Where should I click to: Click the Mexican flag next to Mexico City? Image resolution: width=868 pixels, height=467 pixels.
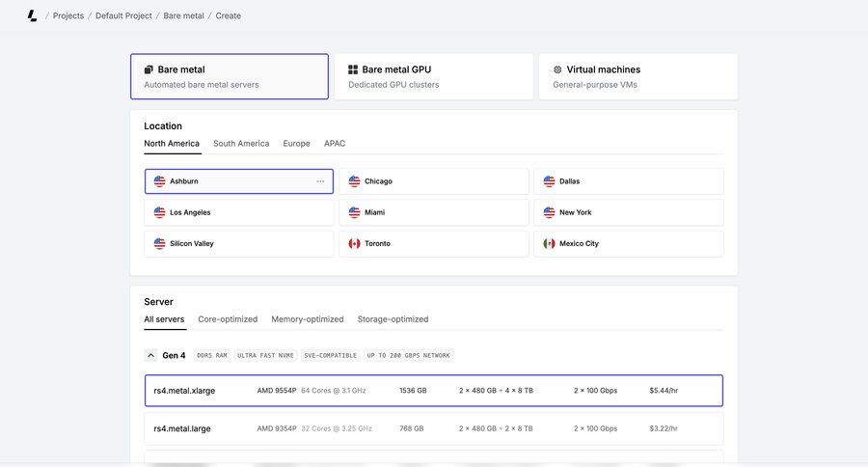[x=549, y=243]
